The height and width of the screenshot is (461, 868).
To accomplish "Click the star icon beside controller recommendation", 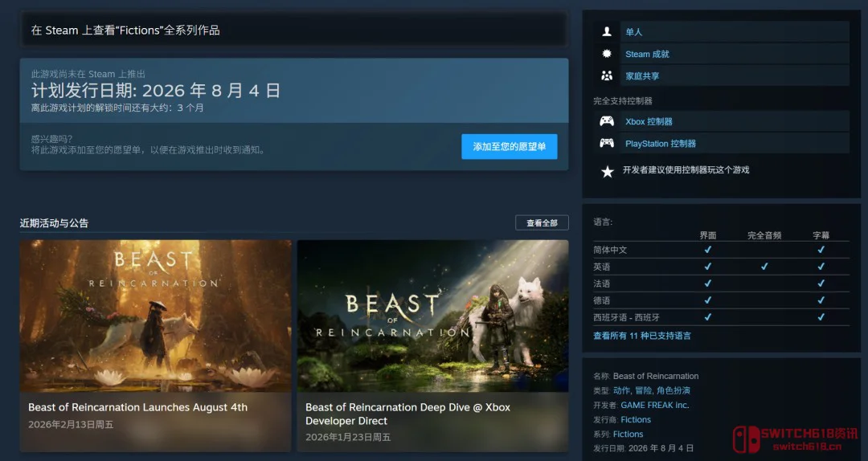I will coord(608,171).
